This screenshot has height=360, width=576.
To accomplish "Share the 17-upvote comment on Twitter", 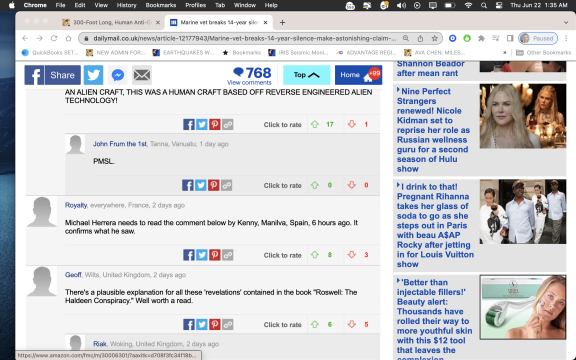I will coord(202,125).
